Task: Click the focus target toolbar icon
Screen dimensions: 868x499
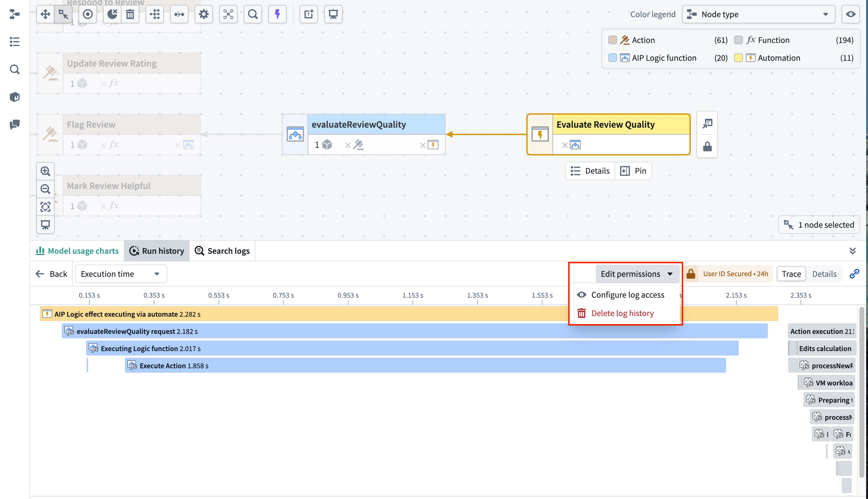Action: click(x=88, y=14)
